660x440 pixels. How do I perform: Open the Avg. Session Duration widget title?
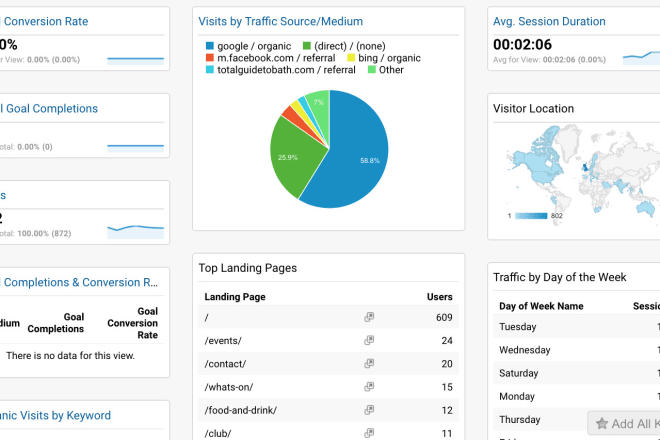click(549, 21)
